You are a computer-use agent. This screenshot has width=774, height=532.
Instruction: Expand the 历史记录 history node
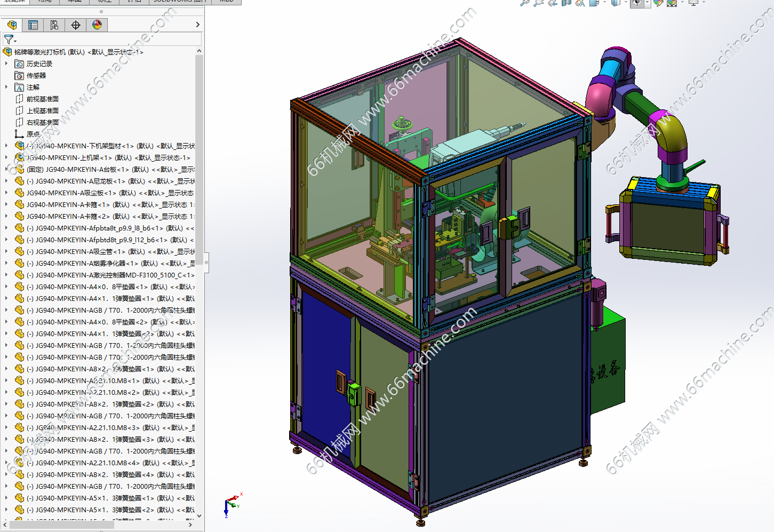(x=6, y=63)
